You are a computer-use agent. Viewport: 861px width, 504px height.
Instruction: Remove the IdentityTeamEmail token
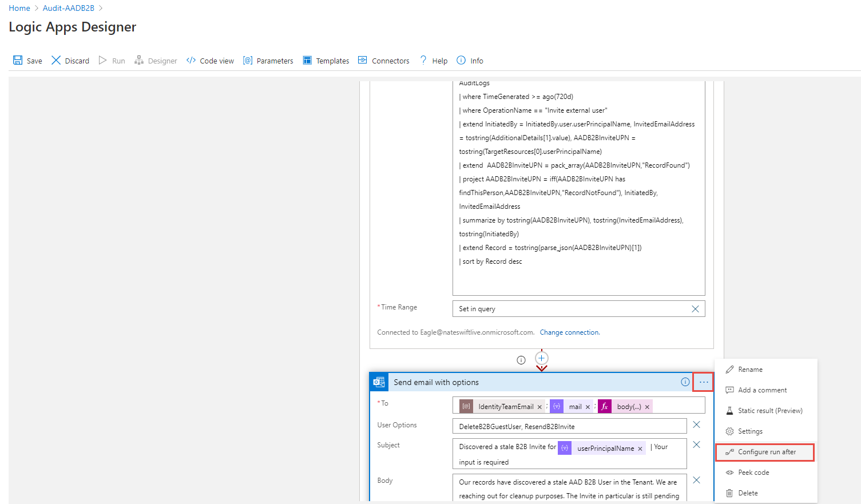(x=539, y=407)
